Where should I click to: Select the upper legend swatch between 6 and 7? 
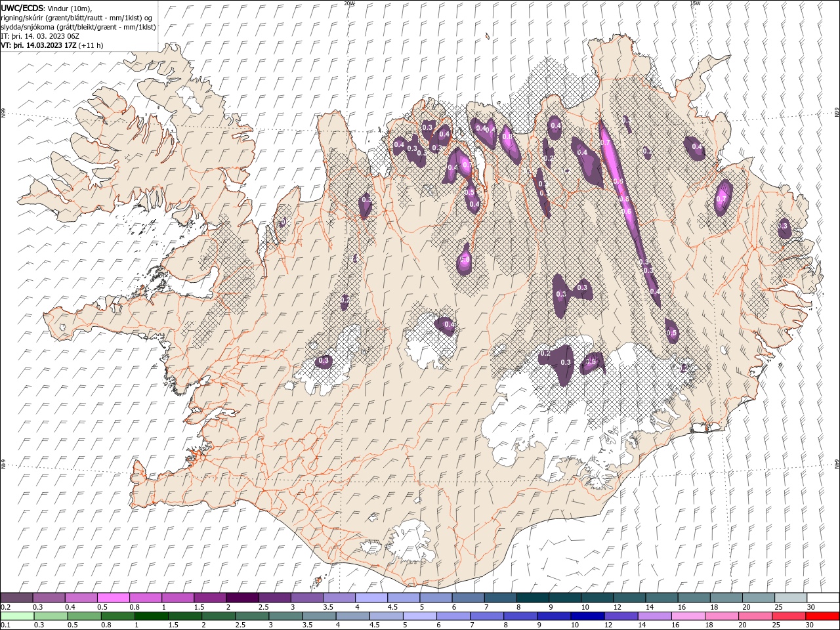click(468, 598)
